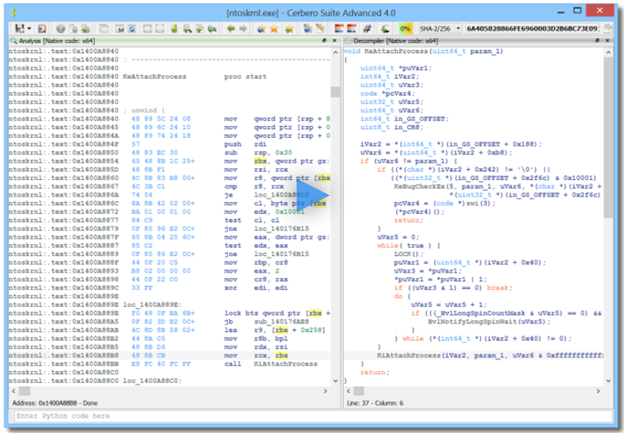The width and height of the screenshot is (624, 433).
Task: Click the KeBugCheckEx call in decompiler
Action: tap(497, 186)
